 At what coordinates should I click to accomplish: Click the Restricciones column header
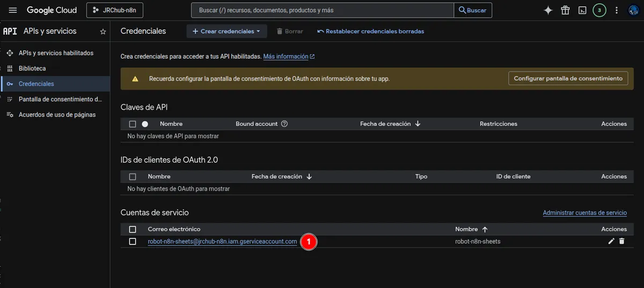pyautogui.click(x=498, y=124)
